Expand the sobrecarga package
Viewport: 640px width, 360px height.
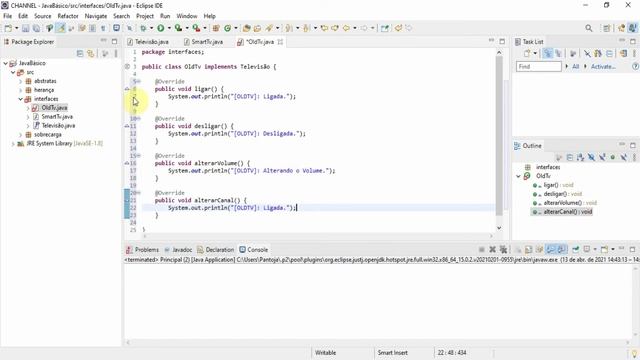pyautogui.click(x=20, y=135)
